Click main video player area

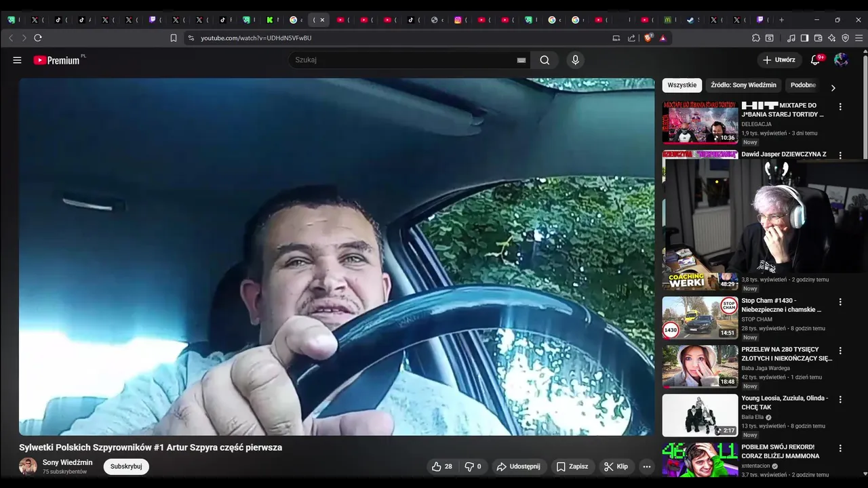coord(336,256)
